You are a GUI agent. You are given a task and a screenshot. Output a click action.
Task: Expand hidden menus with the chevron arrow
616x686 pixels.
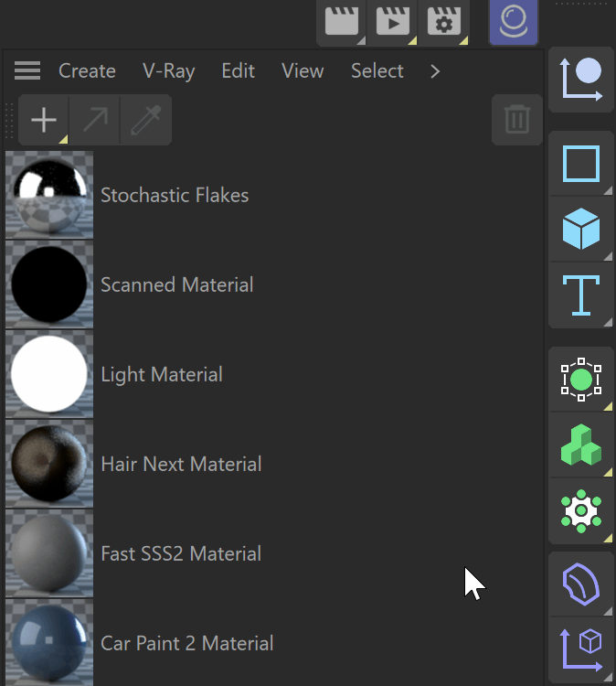pos(434,71)
